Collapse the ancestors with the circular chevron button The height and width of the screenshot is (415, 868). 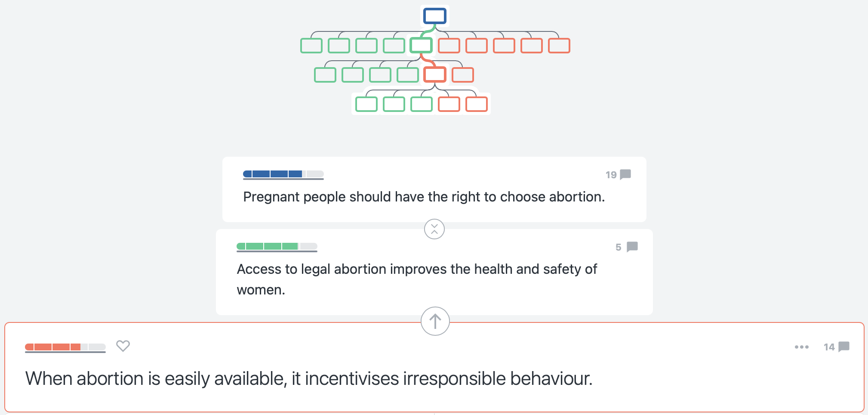tap(434, 229)
